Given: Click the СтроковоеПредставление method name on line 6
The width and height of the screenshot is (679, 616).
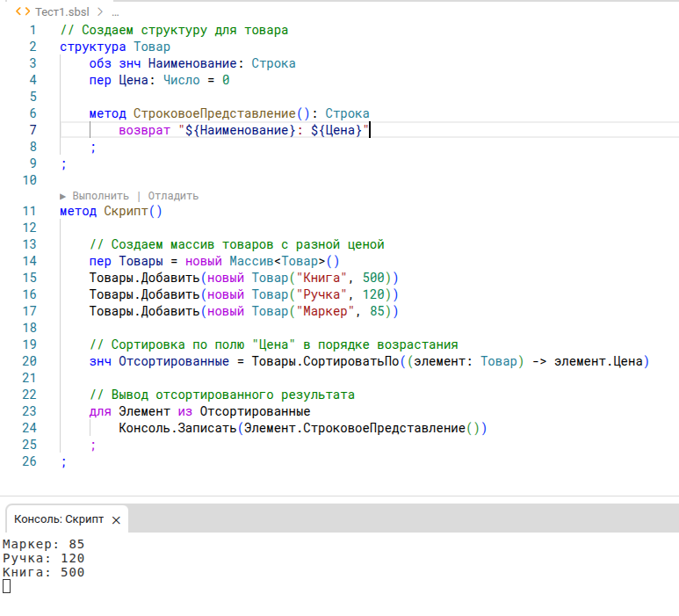Looking at the screenshot, I should [x=215, y=113].
